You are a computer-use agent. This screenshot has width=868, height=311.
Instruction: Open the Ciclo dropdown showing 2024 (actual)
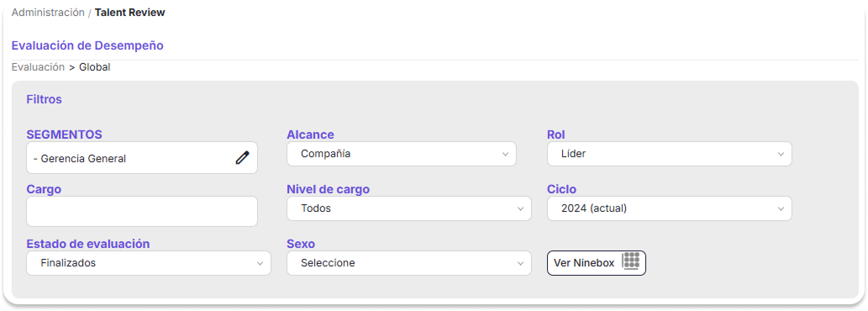point(669,208)
